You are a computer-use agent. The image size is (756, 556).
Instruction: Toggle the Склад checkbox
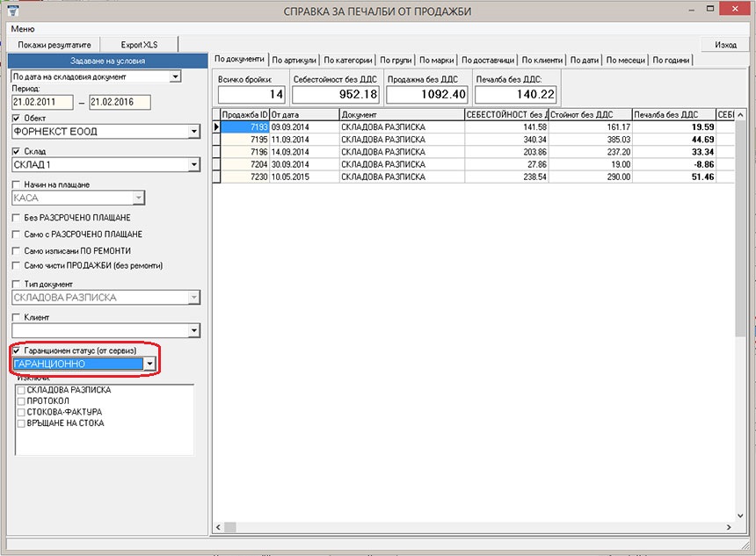17,151
